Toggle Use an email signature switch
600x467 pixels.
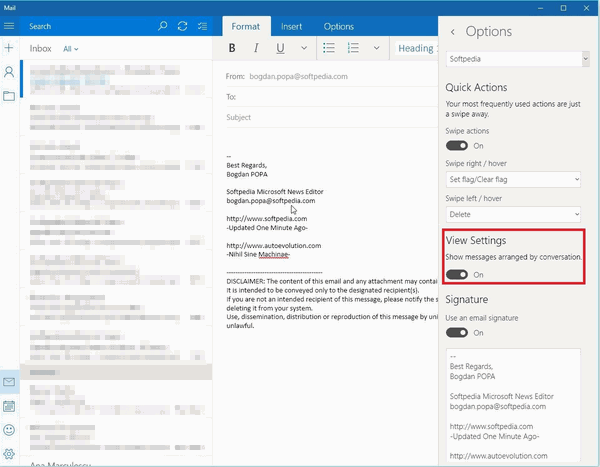(x=457, y=333)
